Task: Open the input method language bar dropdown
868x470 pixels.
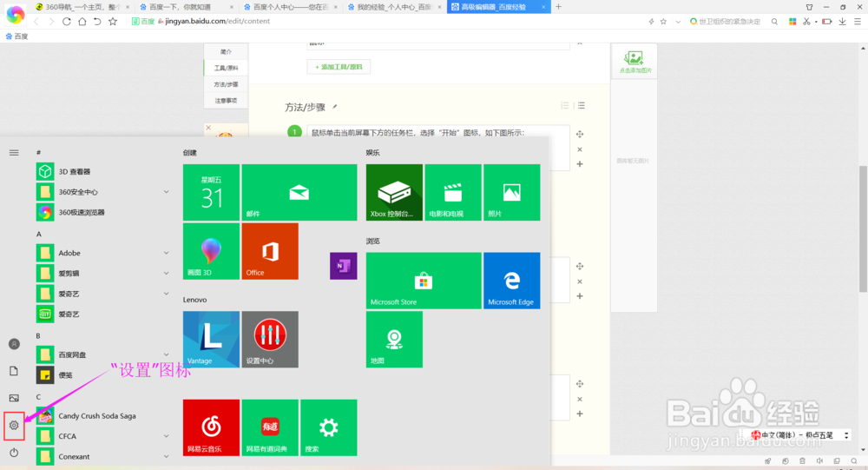Action: (x=846, y=435)
